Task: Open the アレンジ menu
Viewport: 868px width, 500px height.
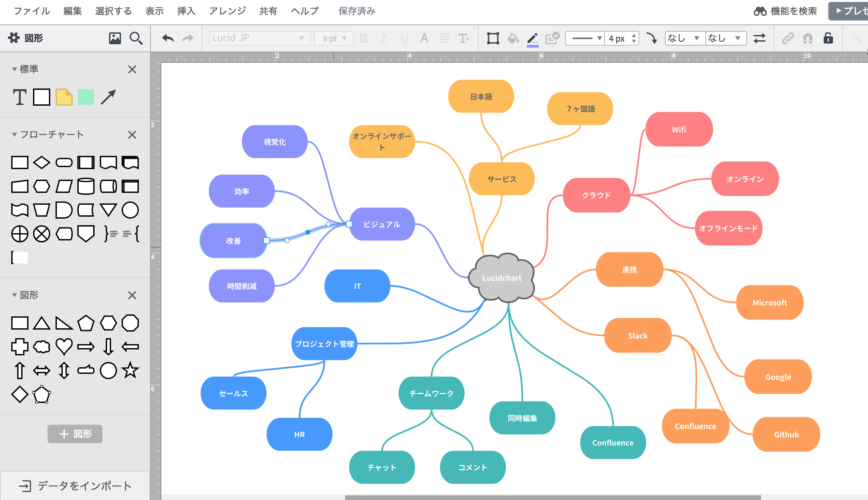Action: tap(227, 11)
